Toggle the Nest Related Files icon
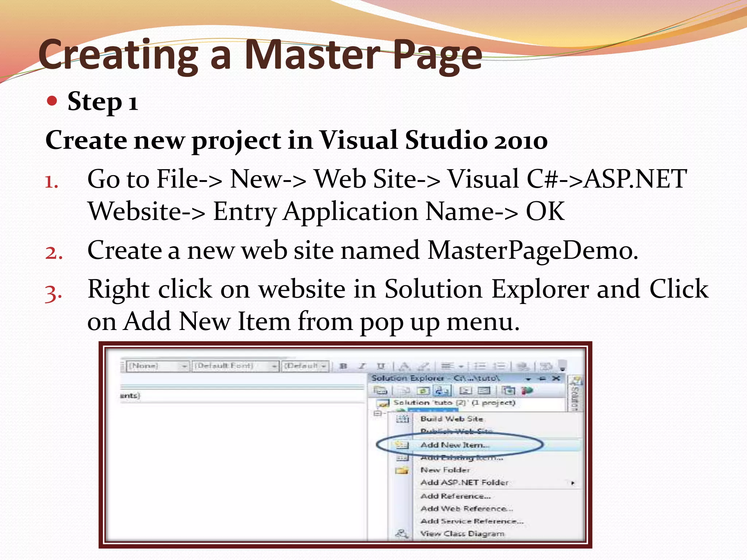 (x=442, y=391)
